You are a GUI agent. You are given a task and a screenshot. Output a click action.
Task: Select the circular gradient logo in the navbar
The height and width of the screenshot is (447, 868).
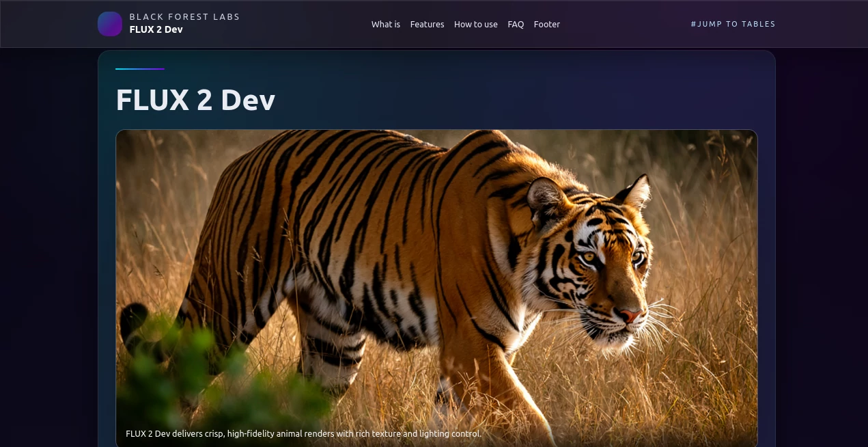coord(109,24)
